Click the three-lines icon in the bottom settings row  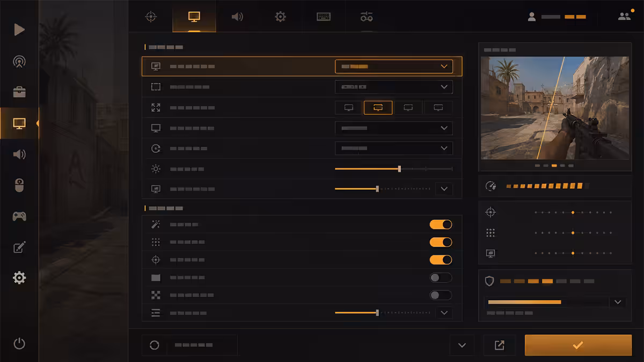(x=156, y=313)
